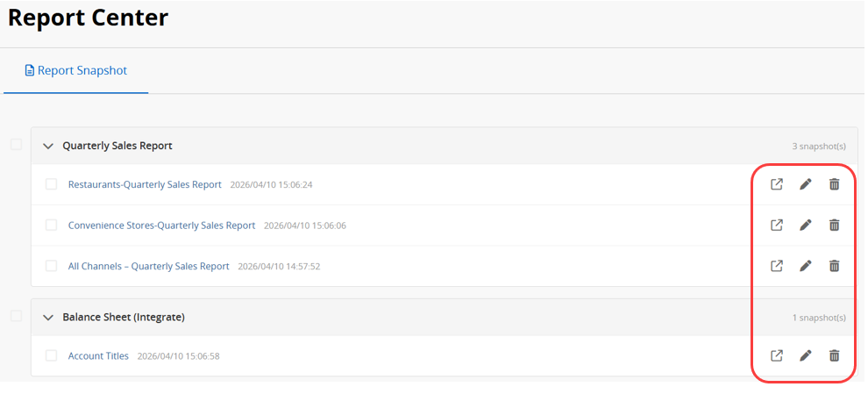This screenshot has width=868, height=394.
Task: Open the All Channels – Quarterly Sales Report link
Action: pyautogui.click(x=148, y=266)
